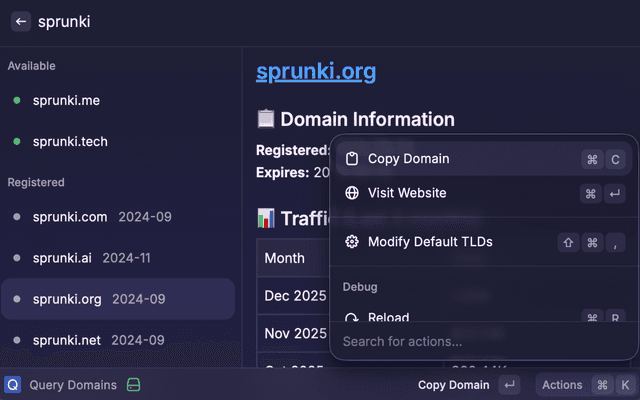Viewport: 640px width, 400px height.
Task: Select Copy Domain from the actions menu
Action: click(408, 159)
